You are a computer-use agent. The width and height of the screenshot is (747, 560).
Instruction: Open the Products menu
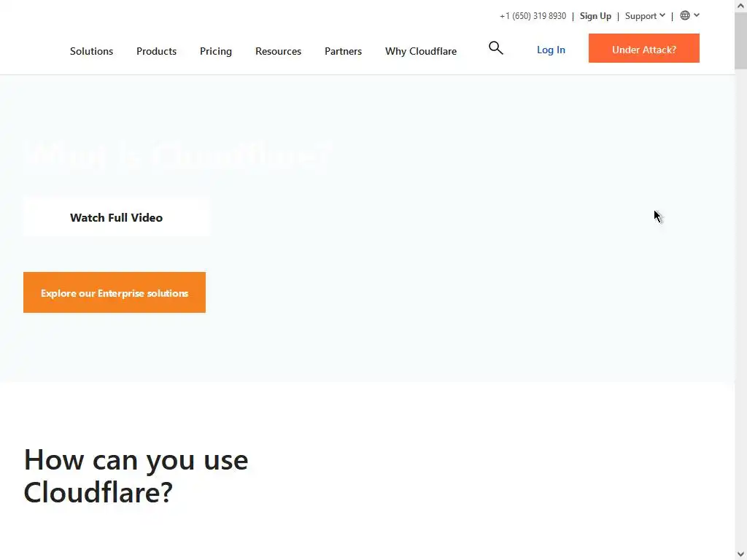tap(156, 51)
